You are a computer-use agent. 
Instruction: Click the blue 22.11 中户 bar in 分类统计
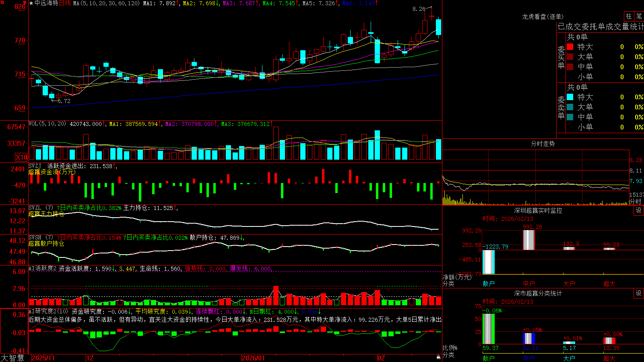528,338
